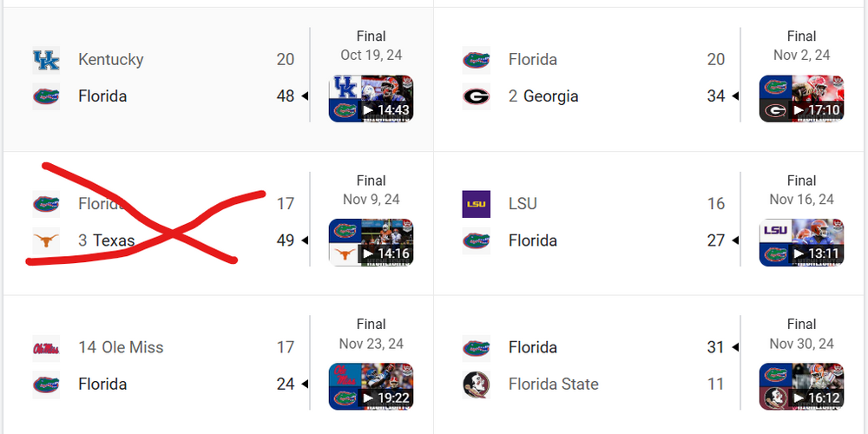The height and width of the screenshot is (434, 868).
Task: Click Florida Gators logo in Kentucky game
Action: [x=46, y=96]
